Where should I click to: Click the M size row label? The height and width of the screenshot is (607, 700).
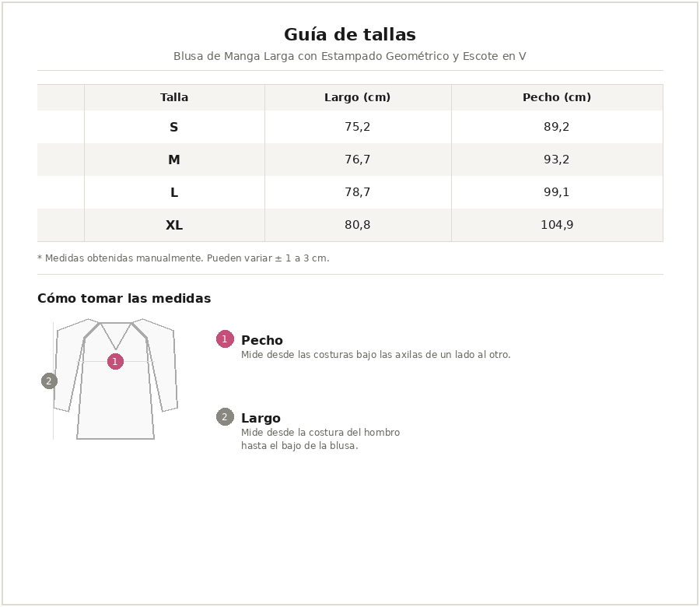click(174, 160)
